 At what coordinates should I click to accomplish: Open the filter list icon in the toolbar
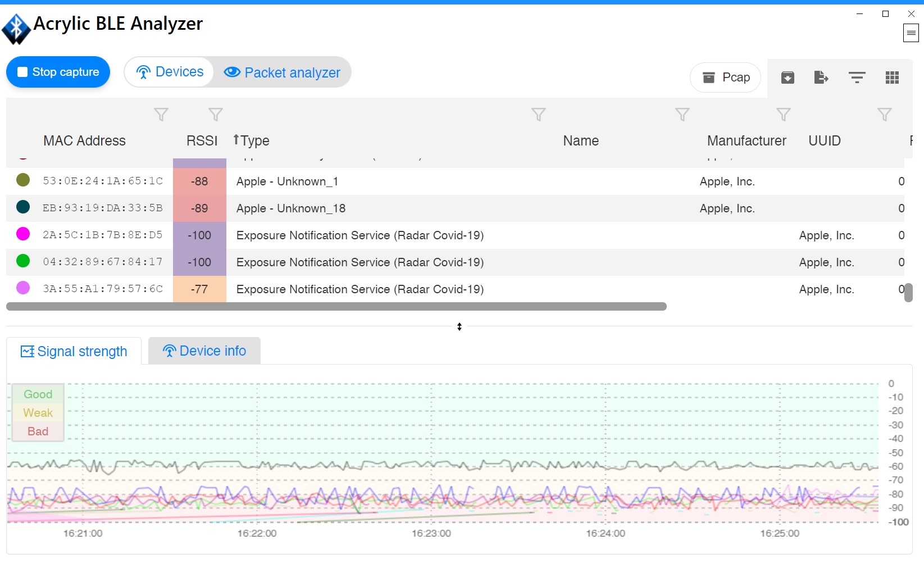857,78
